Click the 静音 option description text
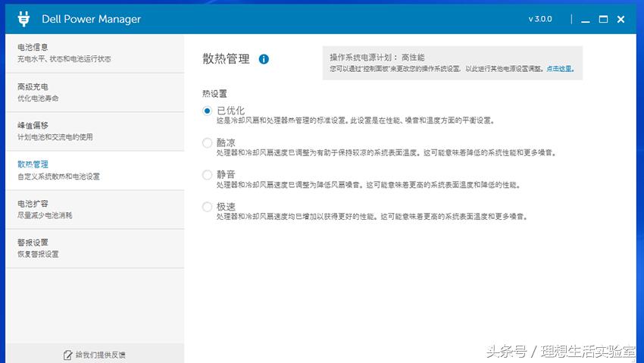This screenshot has width=644, height=363. (x=368, y=185)
